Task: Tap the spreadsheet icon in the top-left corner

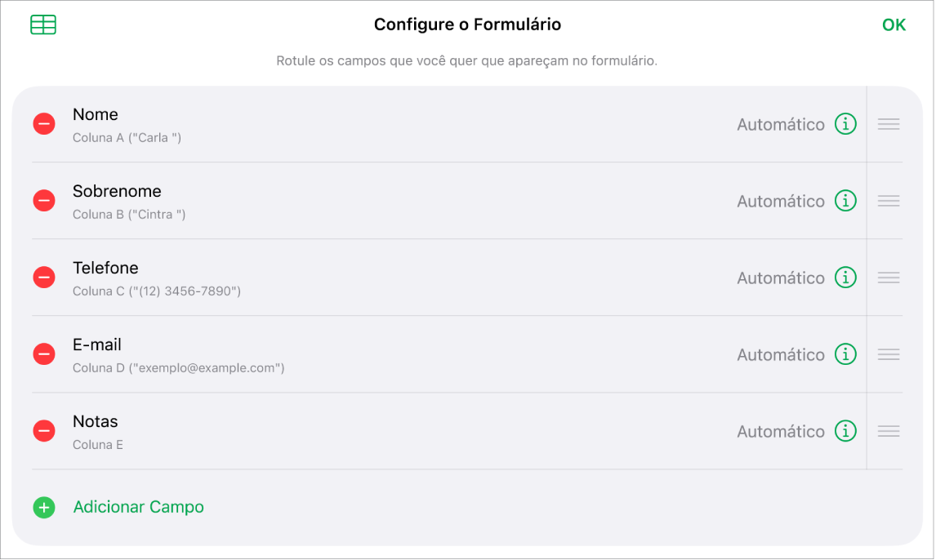Action: 42,24
